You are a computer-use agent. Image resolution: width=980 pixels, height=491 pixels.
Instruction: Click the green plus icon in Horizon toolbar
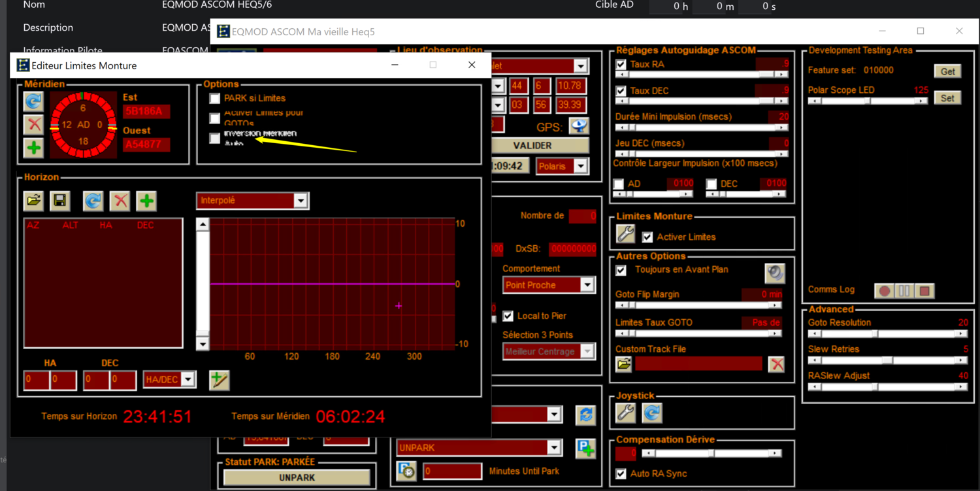click(146, 201)
